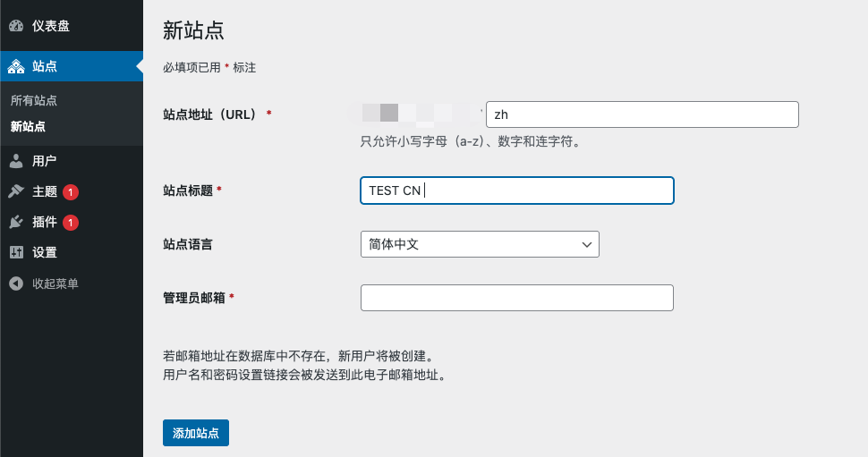Click the Plugins plug icon

pos(16,222)
